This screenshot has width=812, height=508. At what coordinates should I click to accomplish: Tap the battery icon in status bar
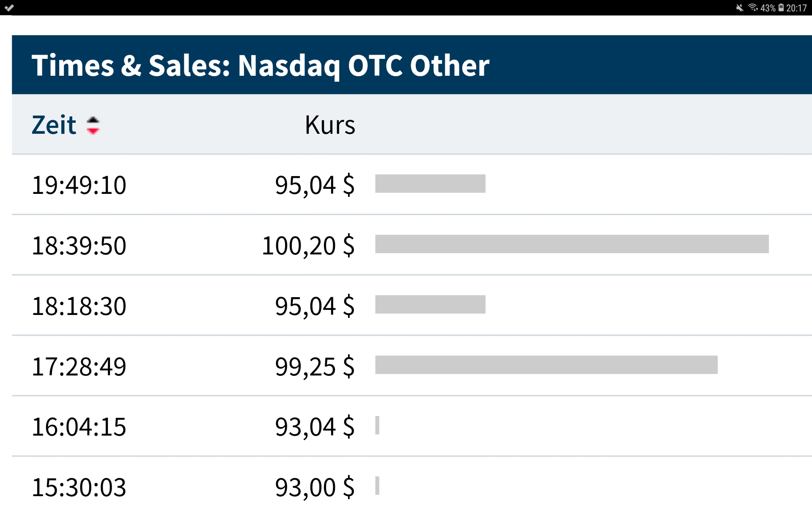(x=781, y=8)
